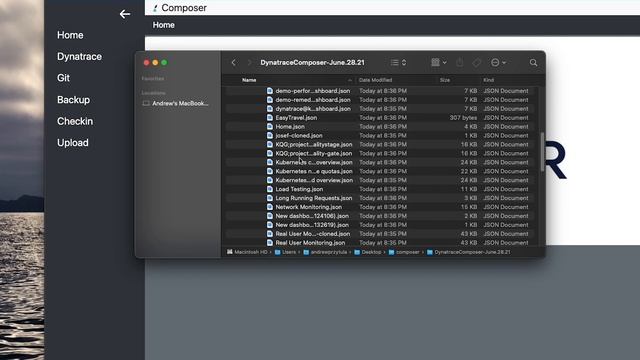
Task: Select the KQG;project...ality-gate.json file
Action: tap(313, 153)
